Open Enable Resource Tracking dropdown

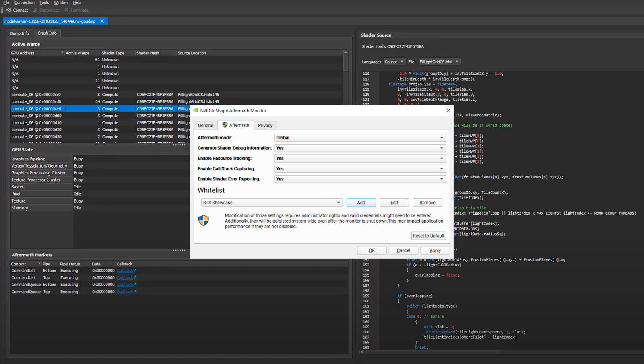(x=360, y=158)
